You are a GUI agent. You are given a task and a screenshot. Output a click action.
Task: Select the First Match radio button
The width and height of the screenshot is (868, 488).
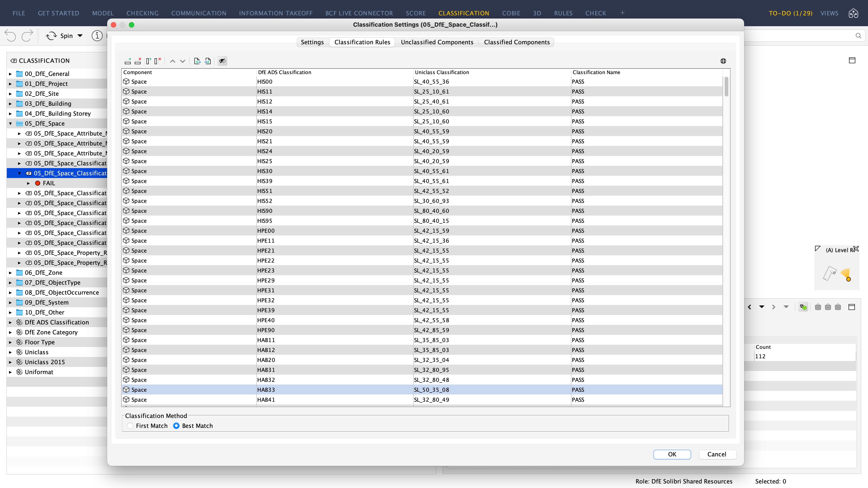[x=130, y=426]
